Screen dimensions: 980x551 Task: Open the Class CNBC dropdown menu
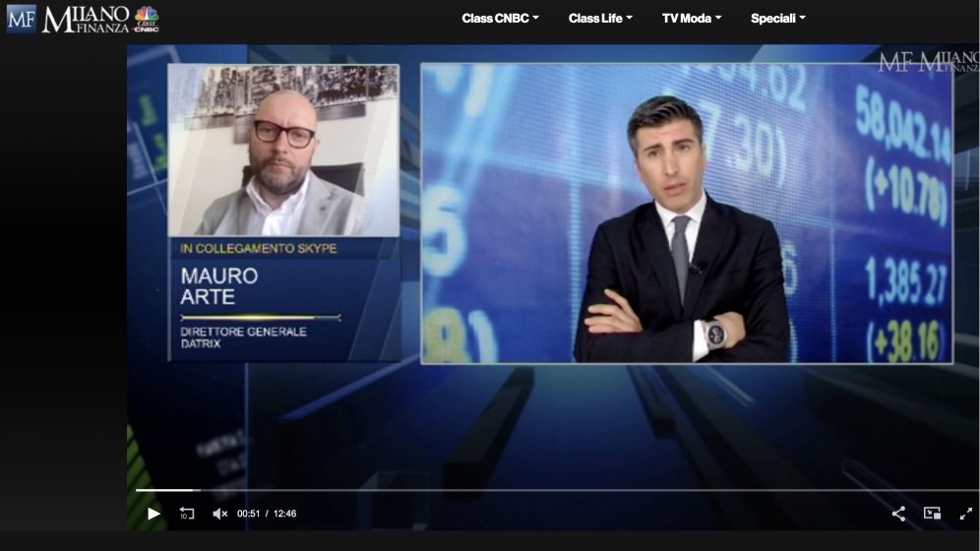pos(500,19)
